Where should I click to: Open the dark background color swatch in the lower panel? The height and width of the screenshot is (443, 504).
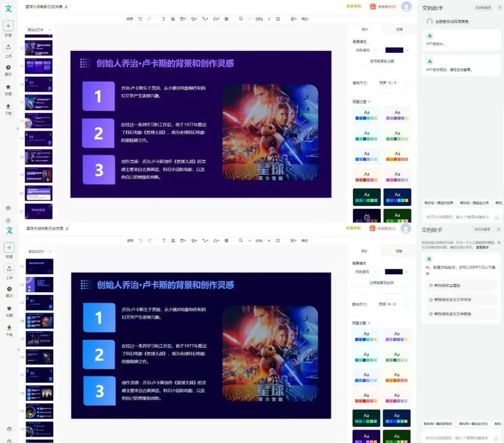point(394,272)
